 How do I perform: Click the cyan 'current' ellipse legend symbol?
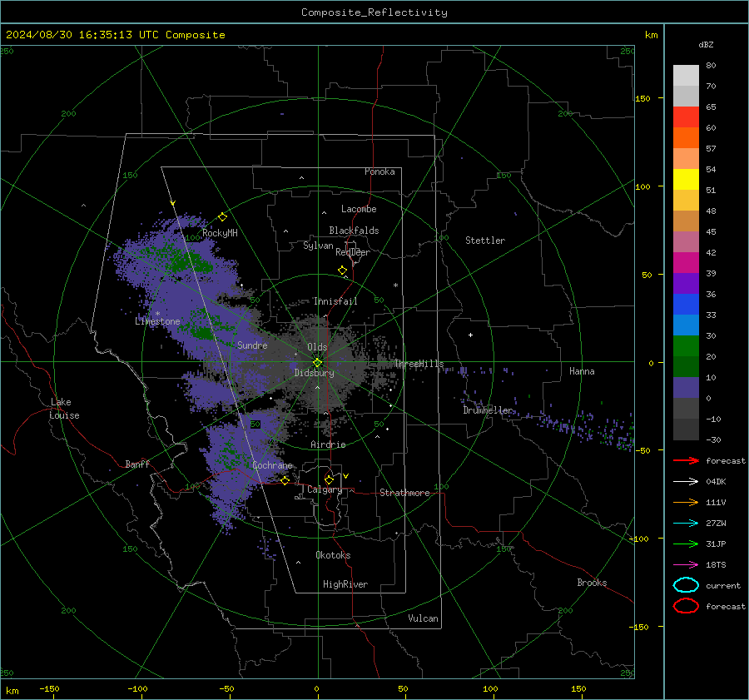coord(686,585)
